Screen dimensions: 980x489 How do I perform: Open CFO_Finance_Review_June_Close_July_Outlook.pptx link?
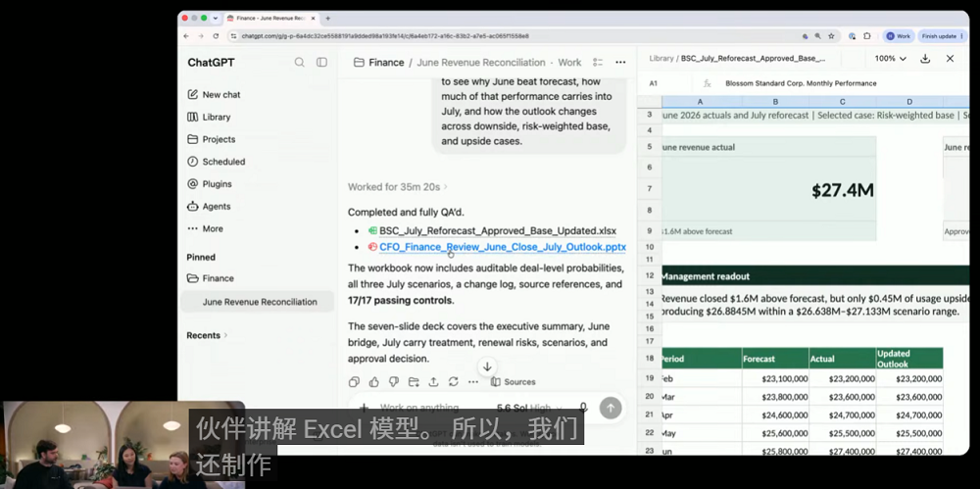[503, 247]
